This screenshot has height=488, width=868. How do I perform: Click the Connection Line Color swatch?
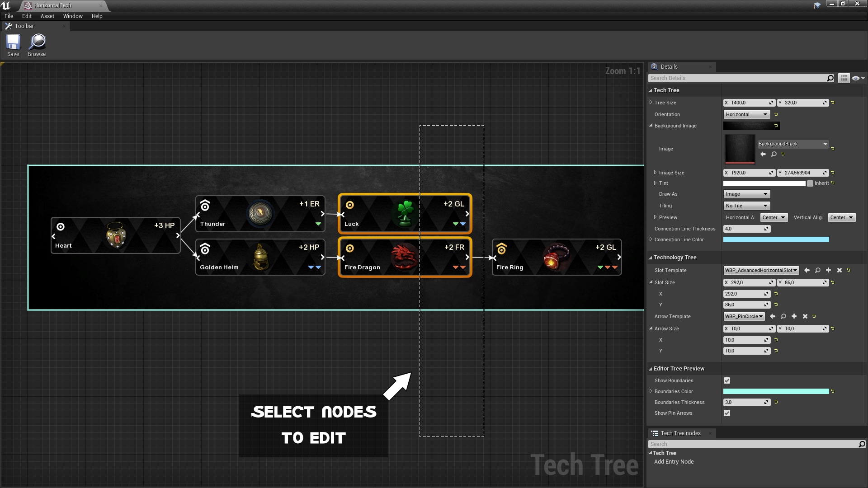click(776, 239)
